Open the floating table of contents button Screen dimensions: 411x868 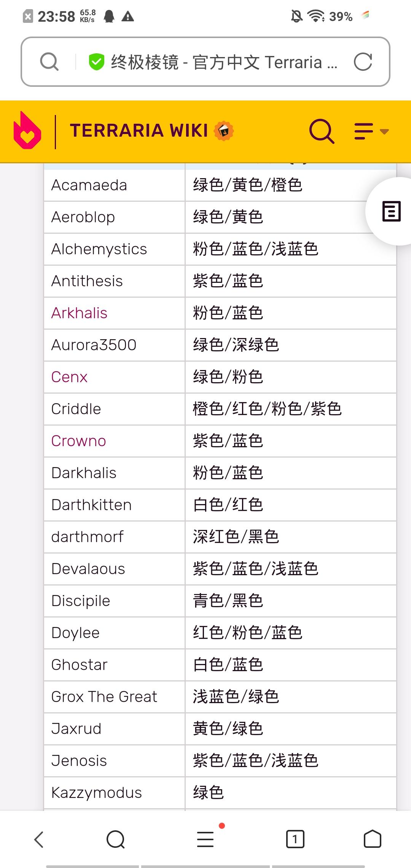(391, 211)
